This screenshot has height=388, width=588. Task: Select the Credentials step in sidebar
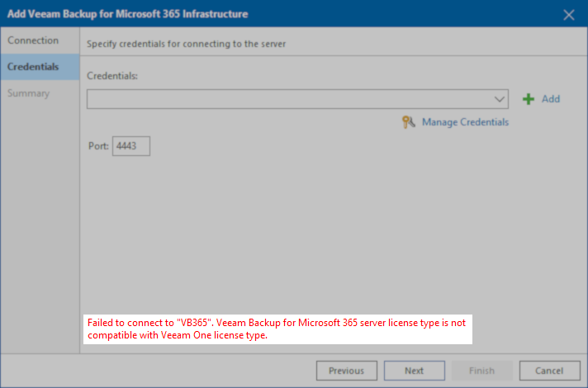40,67
